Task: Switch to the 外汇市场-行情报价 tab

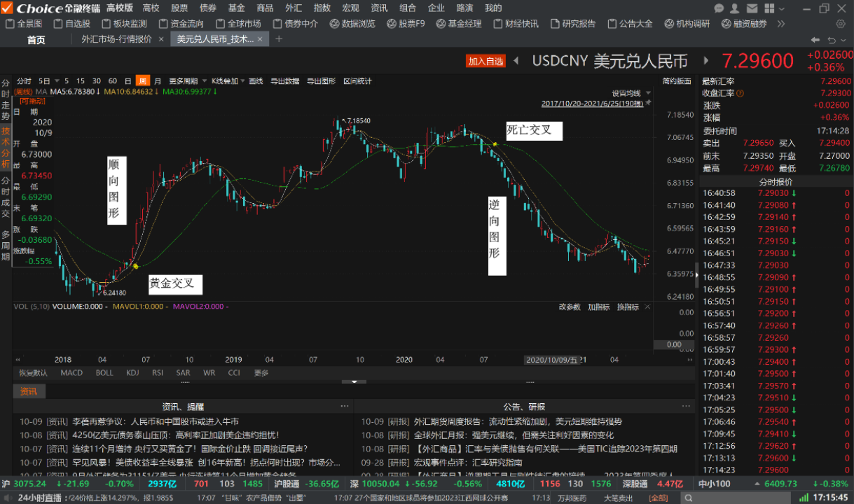Action: click(117, 39)
